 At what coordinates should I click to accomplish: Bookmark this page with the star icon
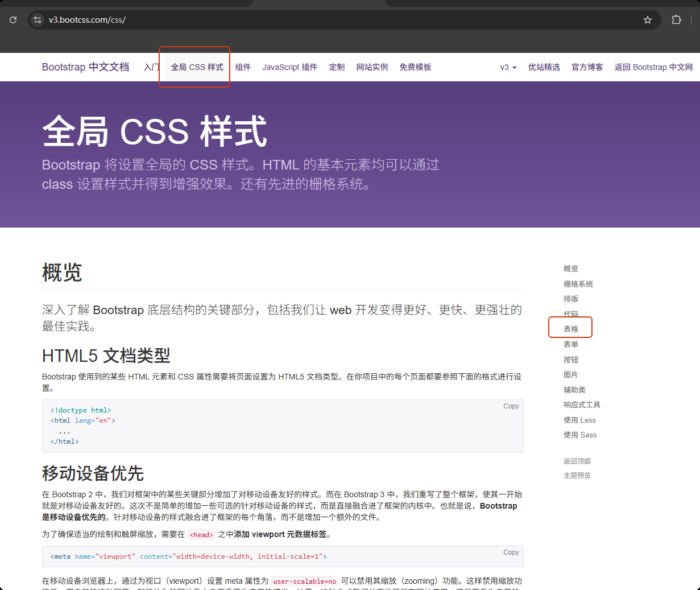tap(647, 19)
